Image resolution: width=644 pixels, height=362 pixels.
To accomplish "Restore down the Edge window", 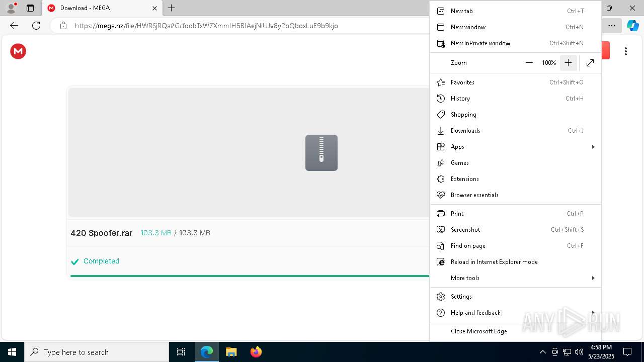I will tap(609, 8).
